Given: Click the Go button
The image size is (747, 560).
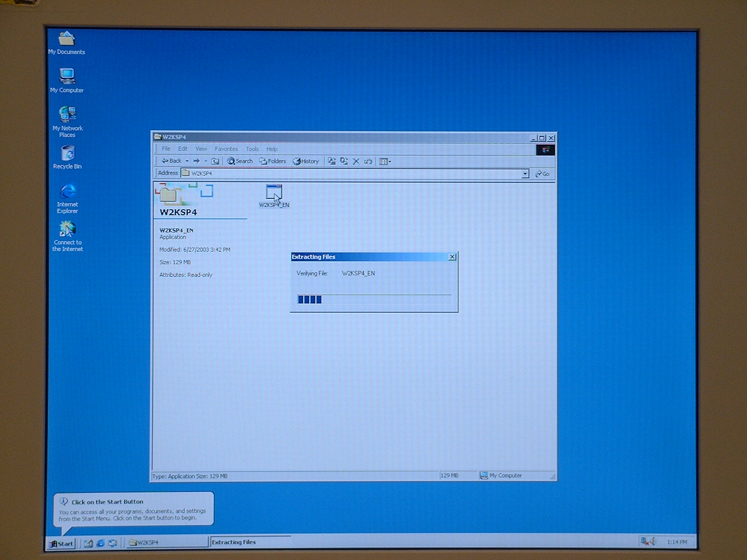Looking at the screenshot, I should click(x=543, y=174).
